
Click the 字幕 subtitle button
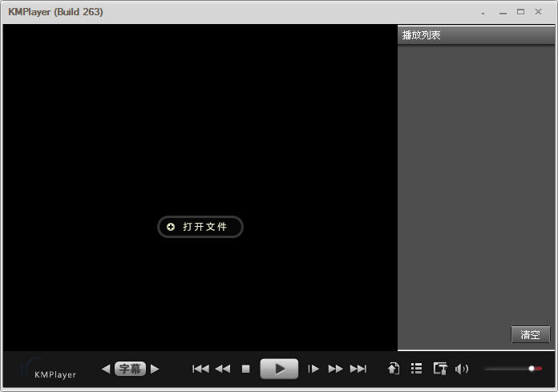click(130, 369)
